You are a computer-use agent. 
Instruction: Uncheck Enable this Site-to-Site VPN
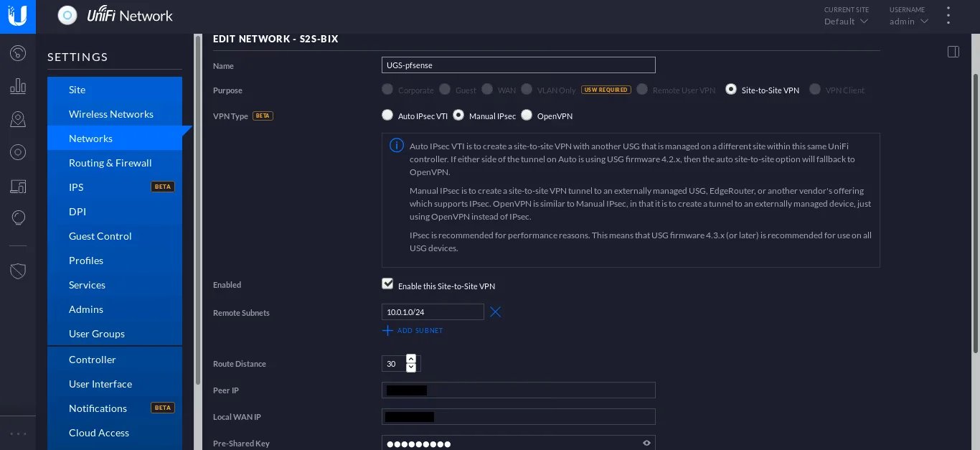pyautogui.click(x=388, y=284)
